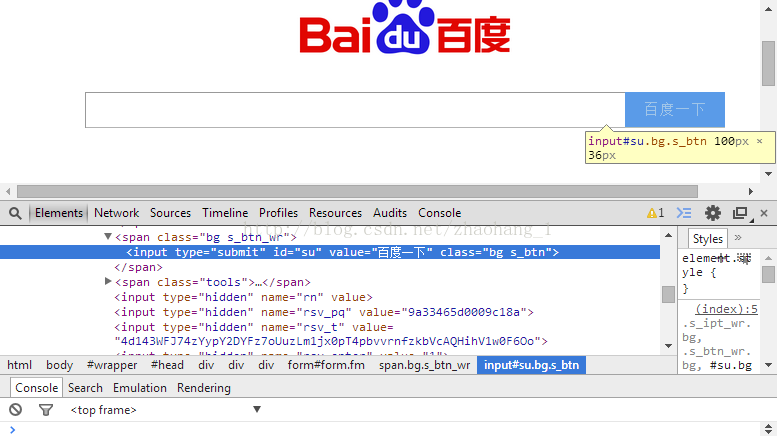Select the input type submit id su line
This screenshot has height=436, width=777.
coord(330,252)
